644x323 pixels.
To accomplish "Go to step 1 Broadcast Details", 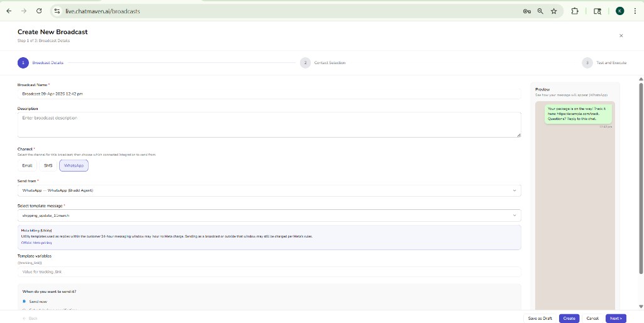I will point(40,63).
